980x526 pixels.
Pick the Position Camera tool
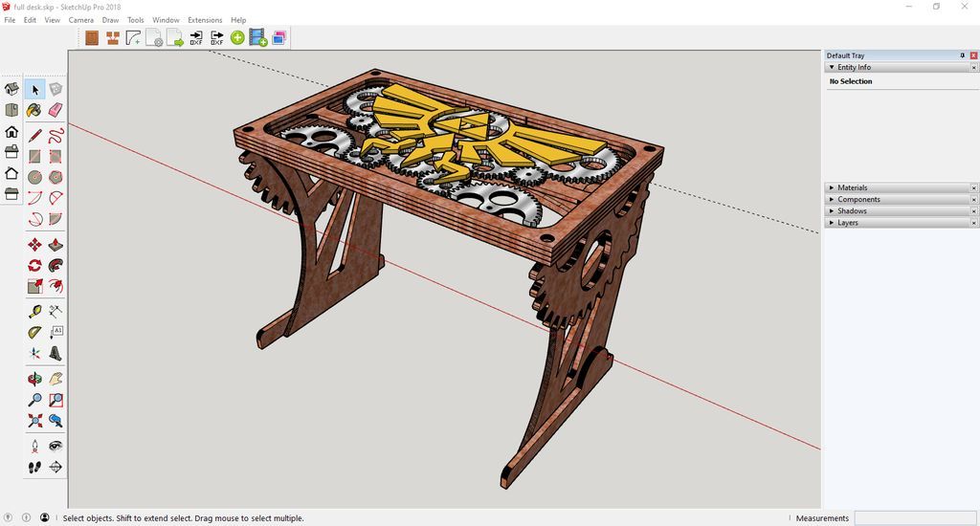pyautogui.click(x=35, y=446)
